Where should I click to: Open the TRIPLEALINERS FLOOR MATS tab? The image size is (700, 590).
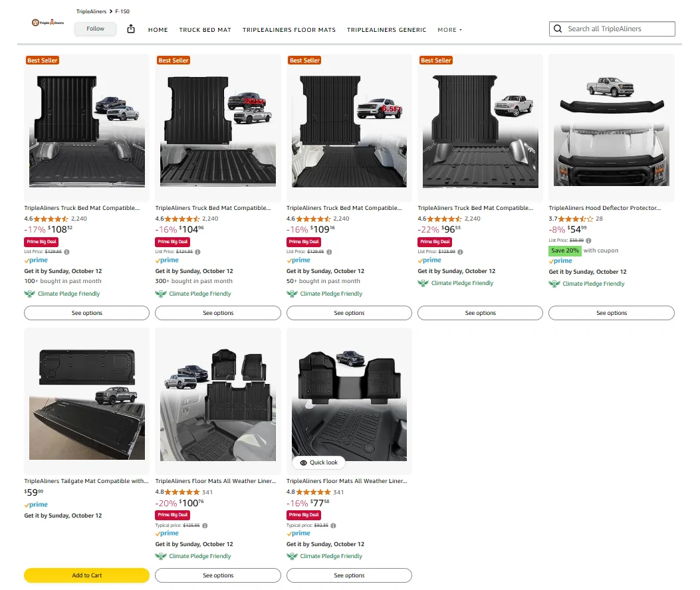[289, 30]
